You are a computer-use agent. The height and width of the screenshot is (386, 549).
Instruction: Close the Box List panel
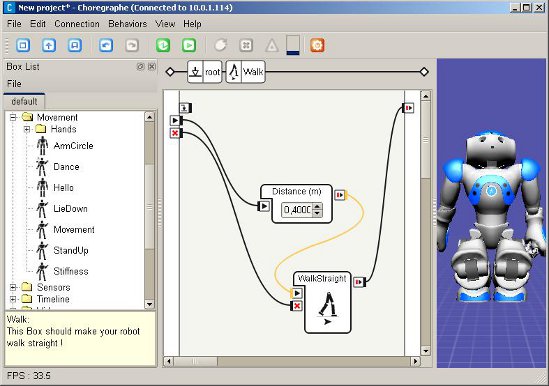pos(152,67)
